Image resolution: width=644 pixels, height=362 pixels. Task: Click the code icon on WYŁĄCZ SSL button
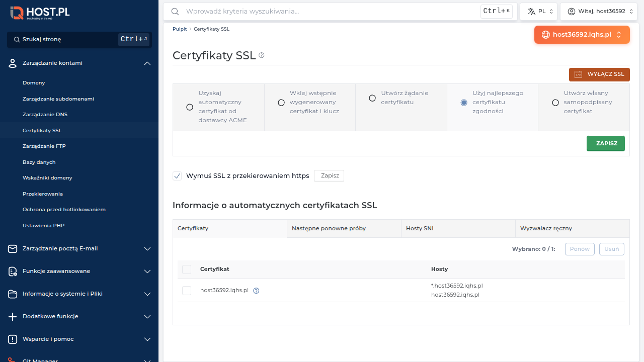pyautogui.click(x=579, y=74)
